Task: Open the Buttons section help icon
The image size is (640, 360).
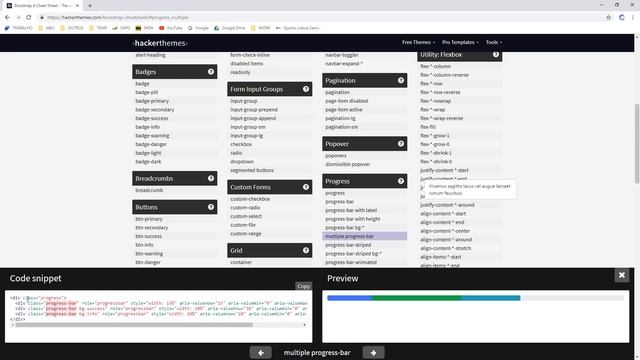Action: pos(211,207)
